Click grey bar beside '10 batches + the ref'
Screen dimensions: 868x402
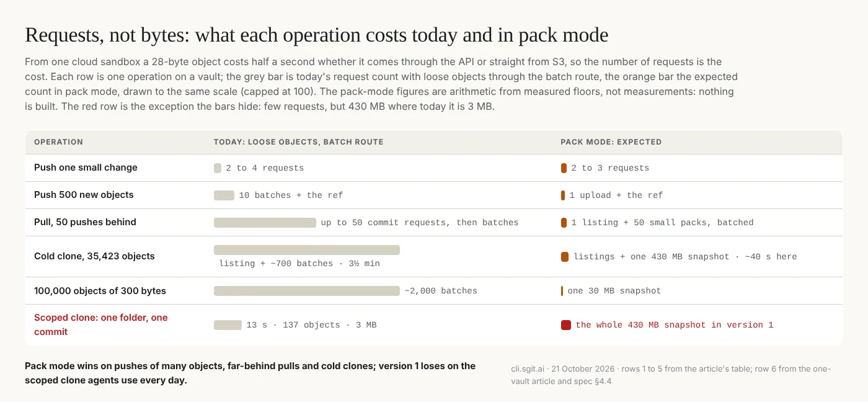tap(224, 195)
